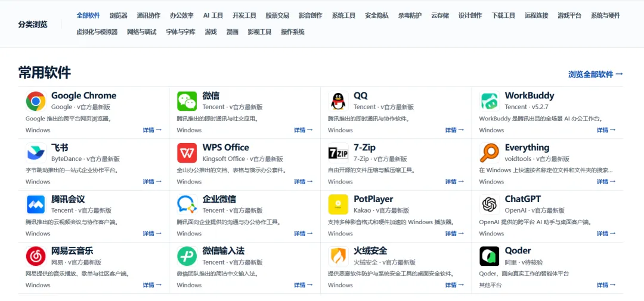Screen dimensions: 644x301
Task: Click 详情 link on 飞书 card
Action: [x=153, y=182]
